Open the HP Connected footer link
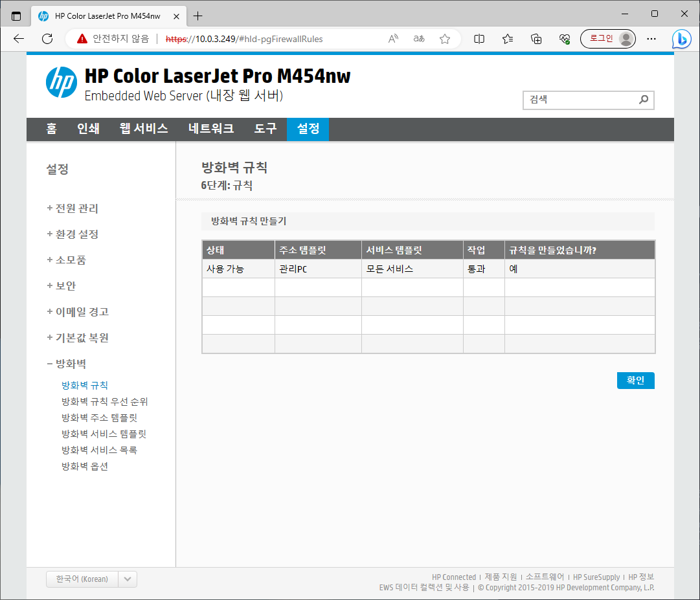This screenshot has width=700, height=600. point(453,577)
